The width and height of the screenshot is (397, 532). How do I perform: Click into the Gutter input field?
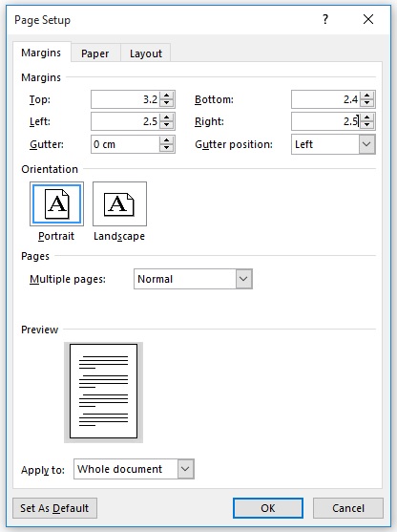click(125, 144)
